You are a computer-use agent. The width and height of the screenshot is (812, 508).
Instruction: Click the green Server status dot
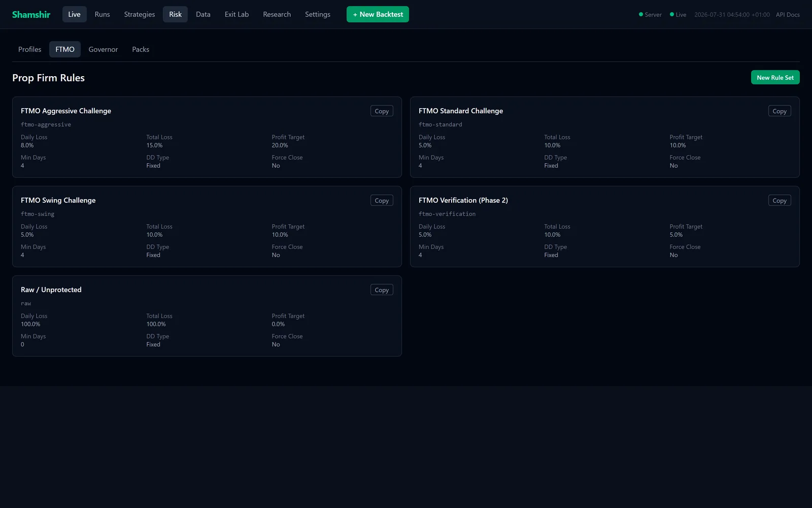[641, 14]
